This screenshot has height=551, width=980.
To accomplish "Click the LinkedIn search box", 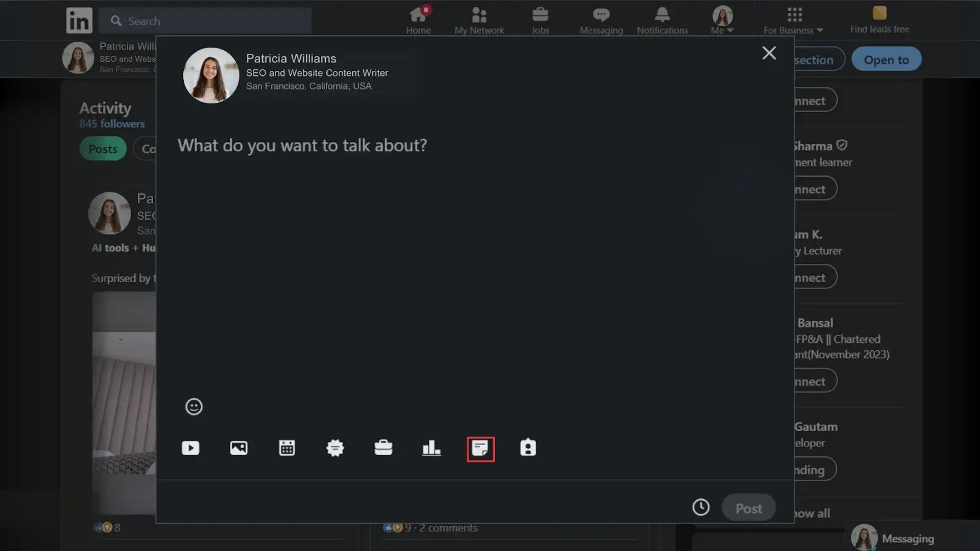I will pos(205,21).
